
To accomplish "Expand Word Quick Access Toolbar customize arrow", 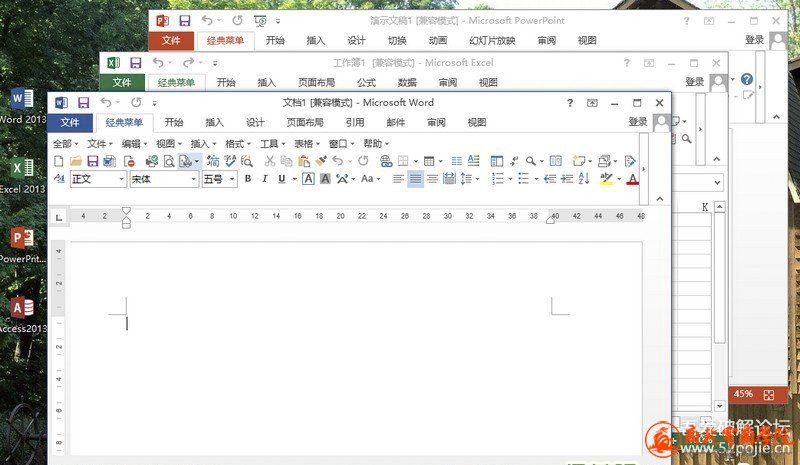I will [x=154, y=103].
